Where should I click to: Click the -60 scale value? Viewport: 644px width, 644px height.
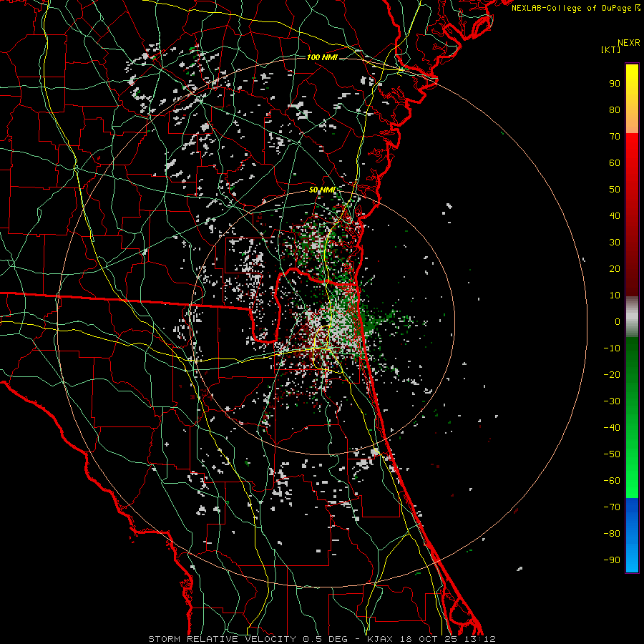[x=612, y=481]
